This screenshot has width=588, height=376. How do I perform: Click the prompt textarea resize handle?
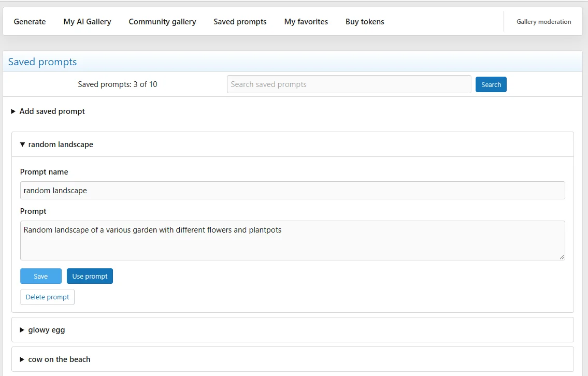tap(562, 257)
